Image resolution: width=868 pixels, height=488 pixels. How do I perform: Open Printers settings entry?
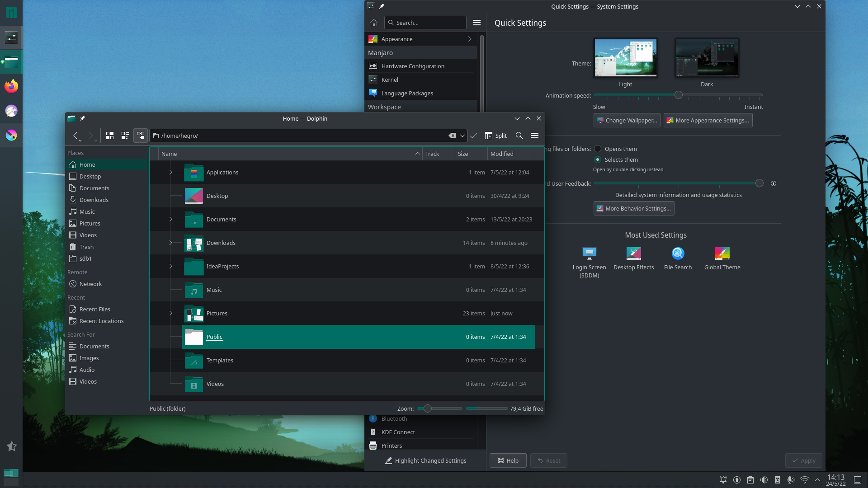[421, 446]
